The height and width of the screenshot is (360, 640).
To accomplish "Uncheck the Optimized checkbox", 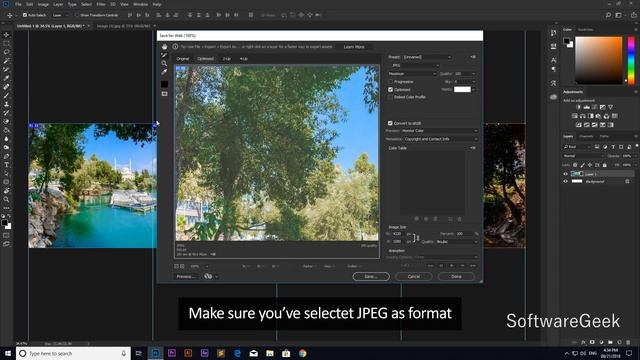I will 390,89.
